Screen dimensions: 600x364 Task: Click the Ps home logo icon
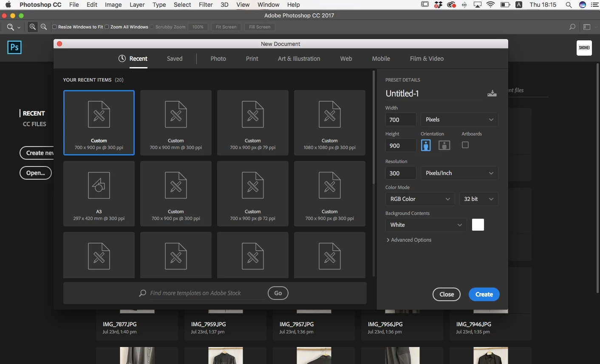pyautogui.click(x=14, y=47)
